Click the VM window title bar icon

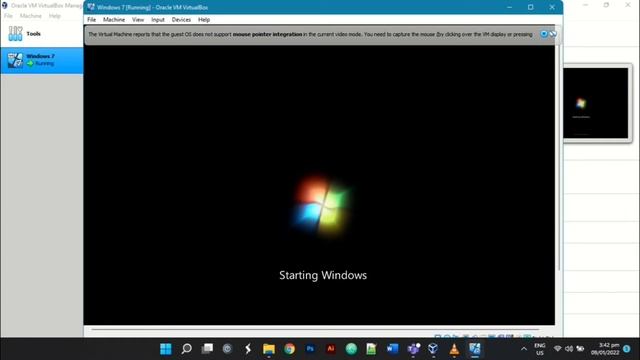click(x=91, y=7)
